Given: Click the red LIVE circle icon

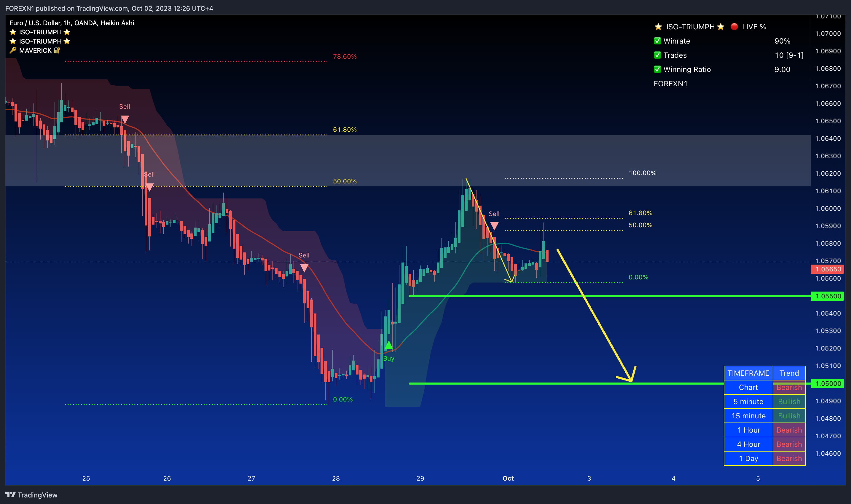Looking at the screenshot, I should [734, 26].
